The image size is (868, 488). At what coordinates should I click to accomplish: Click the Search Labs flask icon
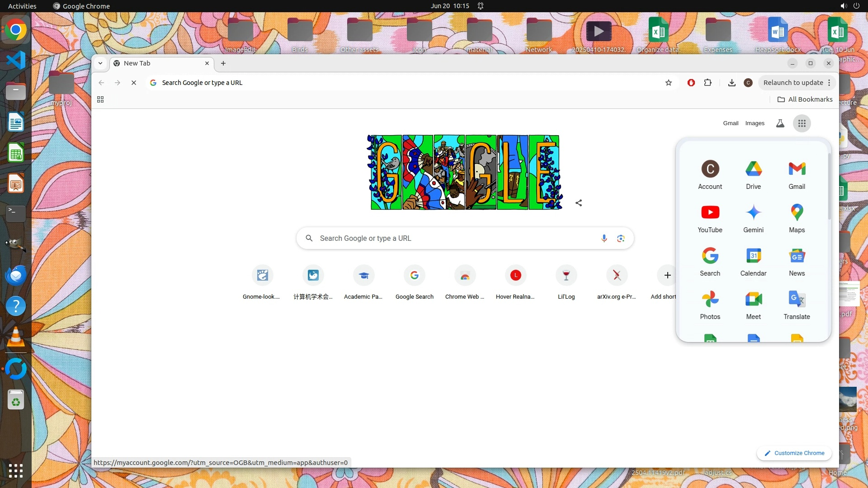pos(780,123)
